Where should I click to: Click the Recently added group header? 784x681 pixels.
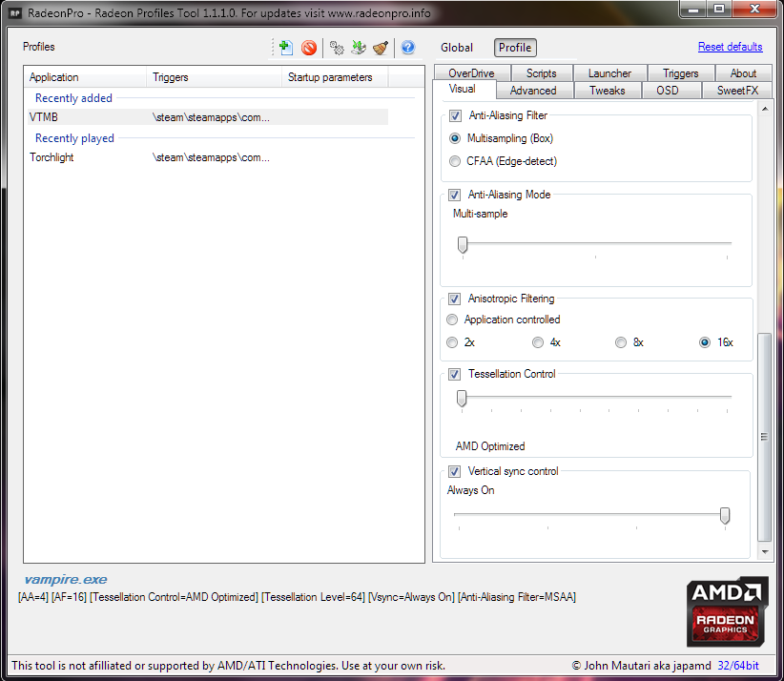coord(73,98)
